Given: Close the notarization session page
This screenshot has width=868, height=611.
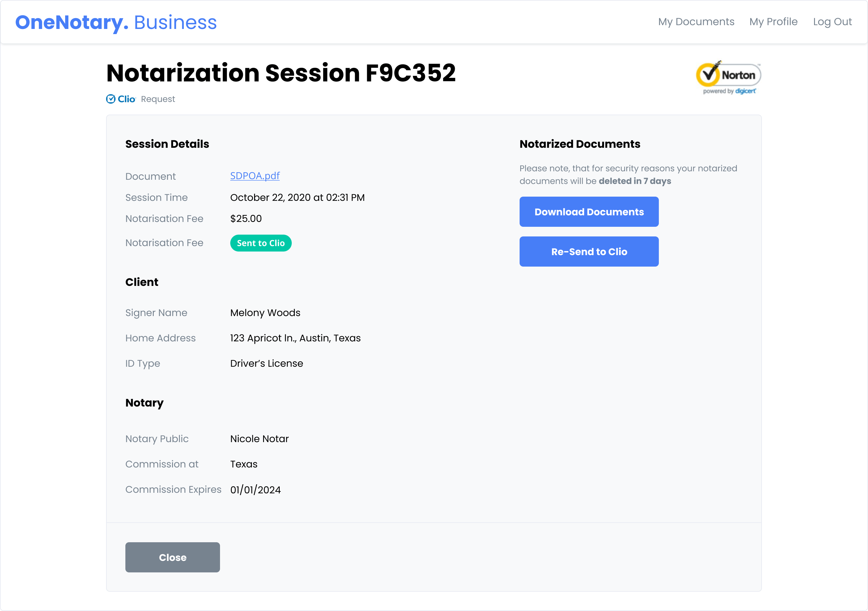Looking at the screenshot, I should click(x=172, y=557).
